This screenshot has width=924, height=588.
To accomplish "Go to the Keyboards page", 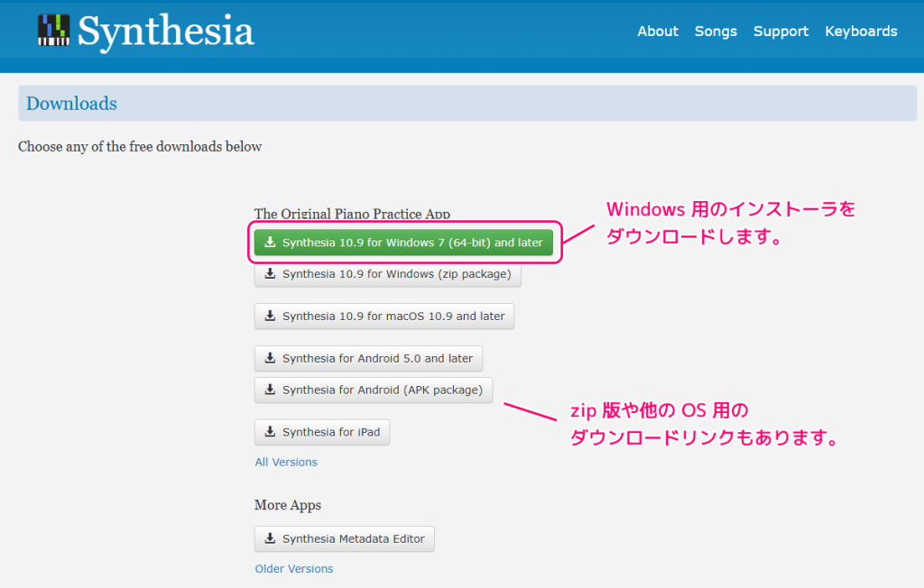I will pyautogui.click(x=861, y=31).
